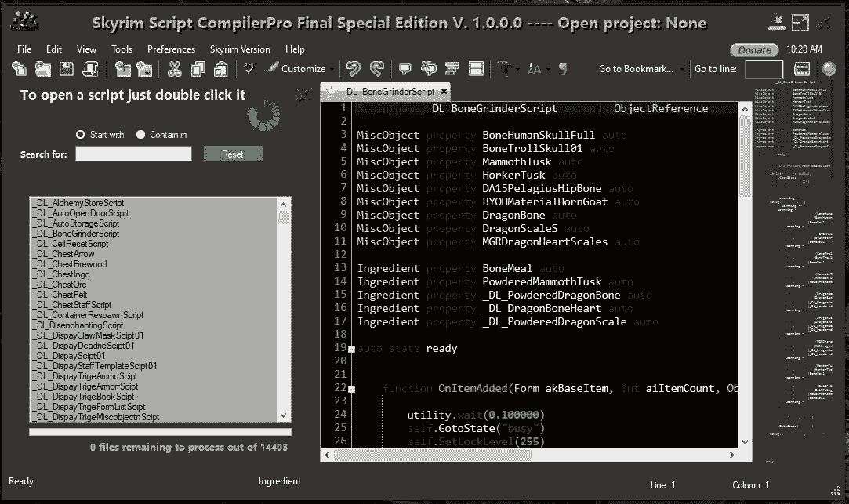Click the editor horizontal scrollbar thumb

point(433,455)
